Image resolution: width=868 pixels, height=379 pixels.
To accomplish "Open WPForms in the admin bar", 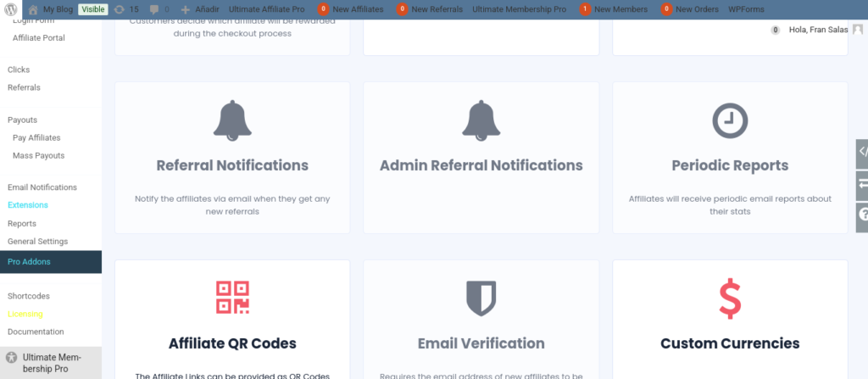I will point(746,9).
